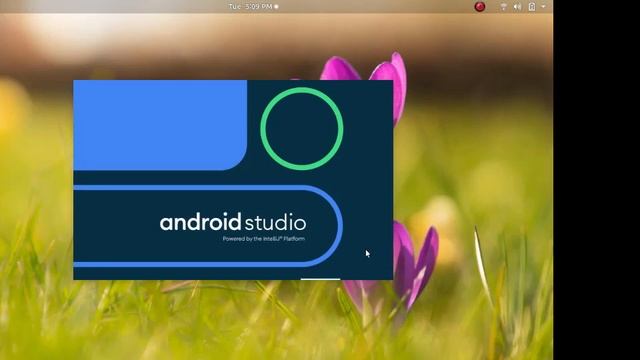Image resolution: width=640 pixels, height=360 pixels.
Task: Click the splash screen loading progress bar
Action: (x=320, y=279)
